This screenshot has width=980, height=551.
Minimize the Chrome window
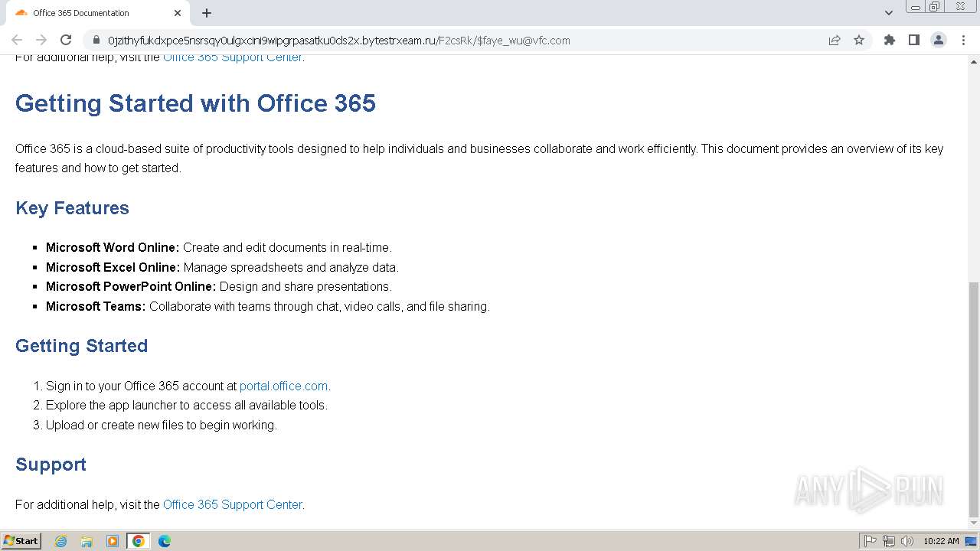coord(916,6)
